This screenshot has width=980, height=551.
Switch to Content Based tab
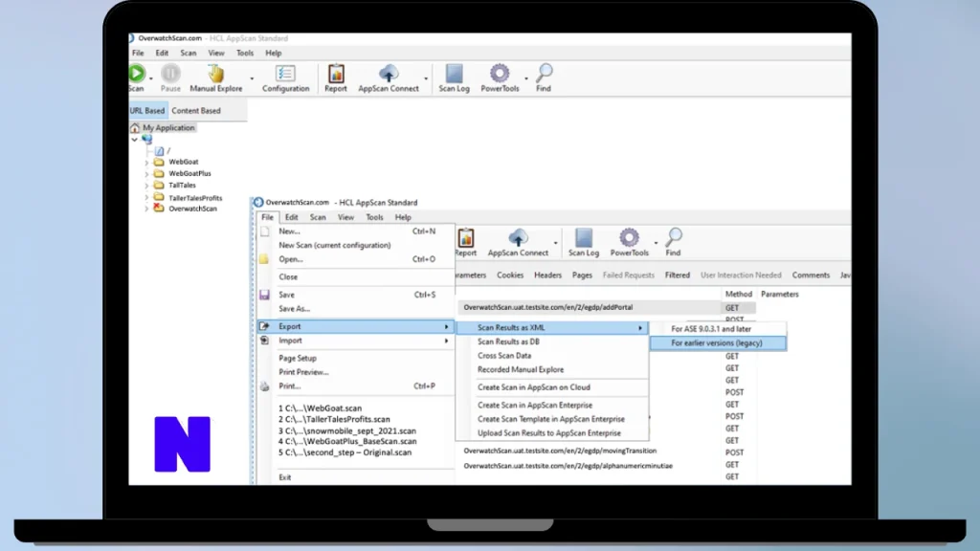click(x=195, y=111)
